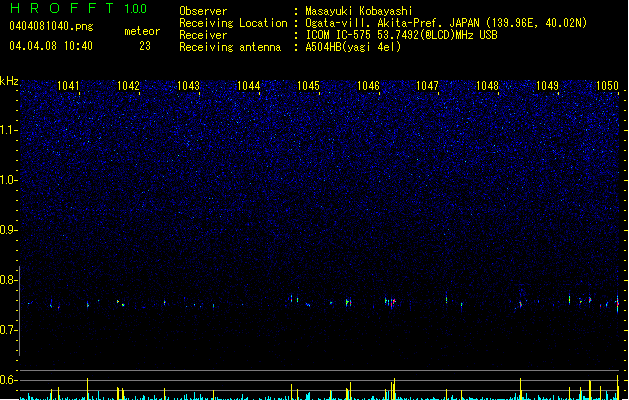
Task: Click the meteor label
Action: pyautogui.click(x=142, y=31)
